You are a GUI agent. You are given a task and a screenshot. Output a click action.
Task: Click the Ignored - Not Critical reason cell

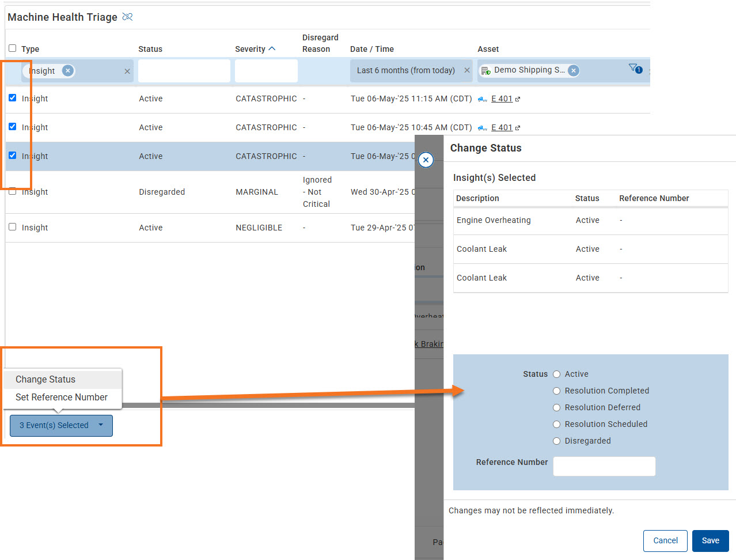317,192
